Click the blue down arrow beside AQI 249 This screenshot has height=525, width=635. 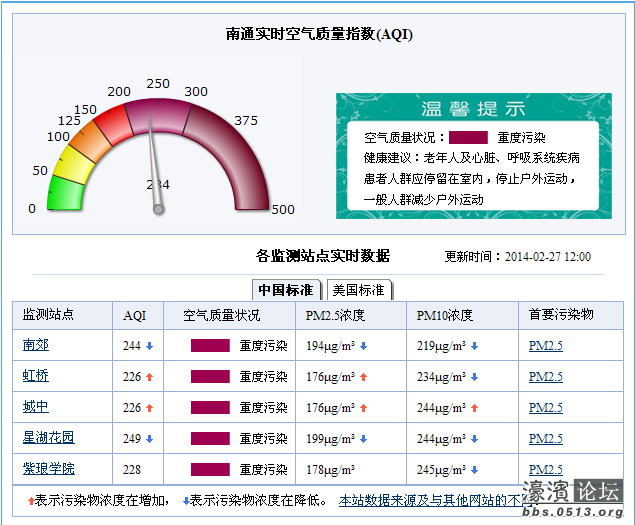pos(149,439)
